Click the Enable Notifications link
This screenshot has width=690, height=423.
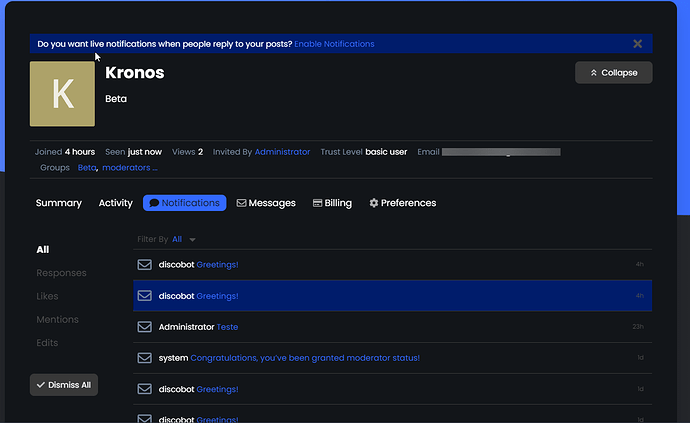click(x=334, y=44)
